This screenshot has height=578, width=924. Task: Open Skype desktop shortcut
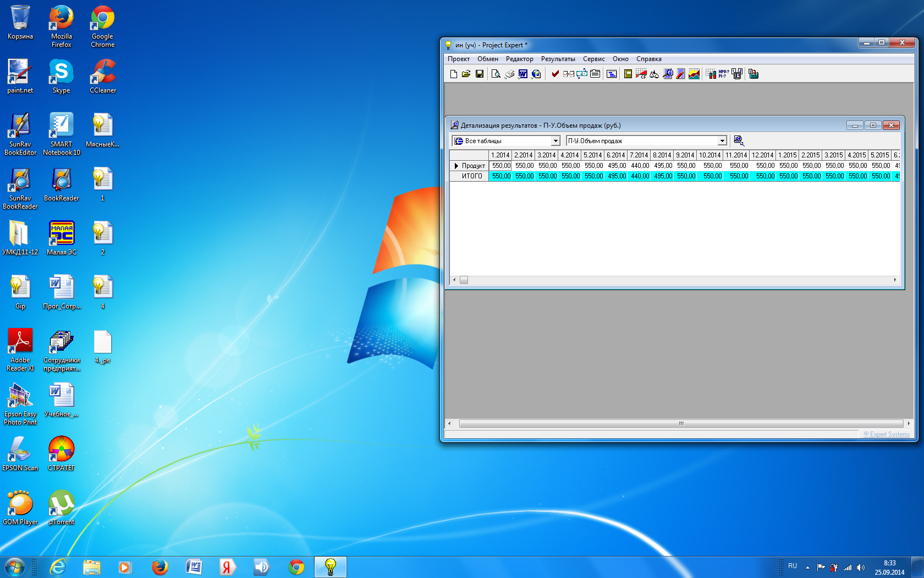(61, 77)
